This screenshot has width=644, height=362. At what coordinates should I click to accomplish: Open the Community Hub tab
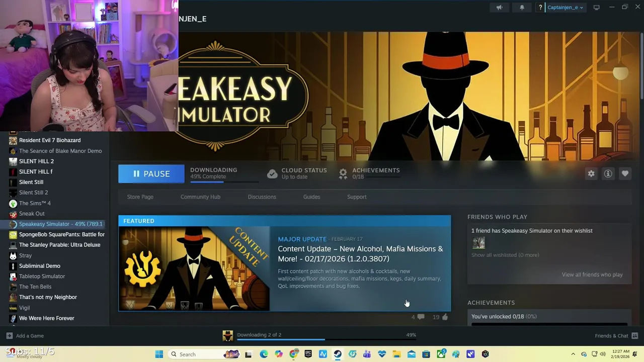tap(200, 197)
